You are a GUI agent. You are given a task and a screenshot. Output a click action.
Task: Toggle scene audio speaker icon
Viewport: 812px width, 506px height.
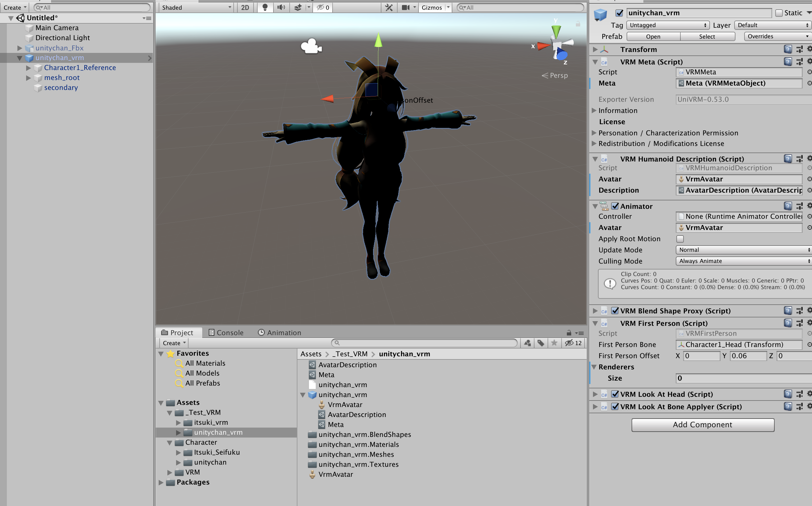pos(281,7)
